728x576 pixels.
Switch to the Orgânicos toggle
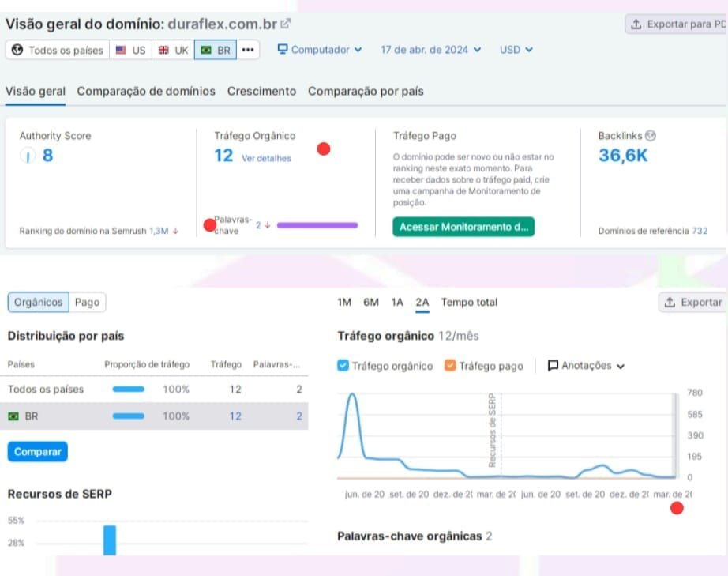click(x=38, y=303)
